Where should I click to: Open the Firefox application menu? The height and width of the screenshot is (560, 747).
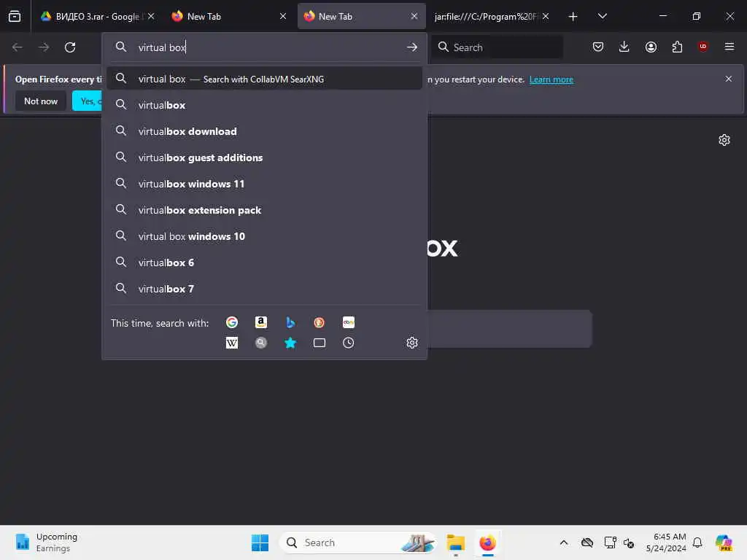tap(729, 47)
